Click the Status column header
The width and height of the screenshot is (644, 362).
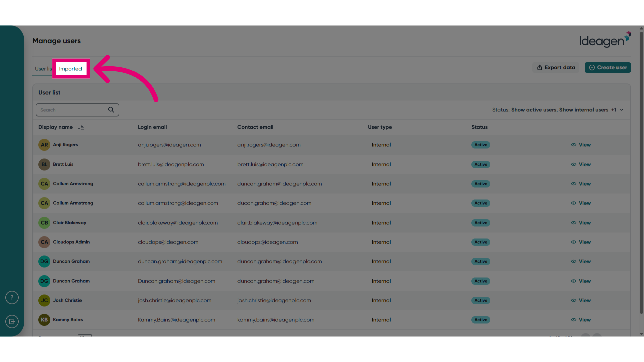pos(479,127)
